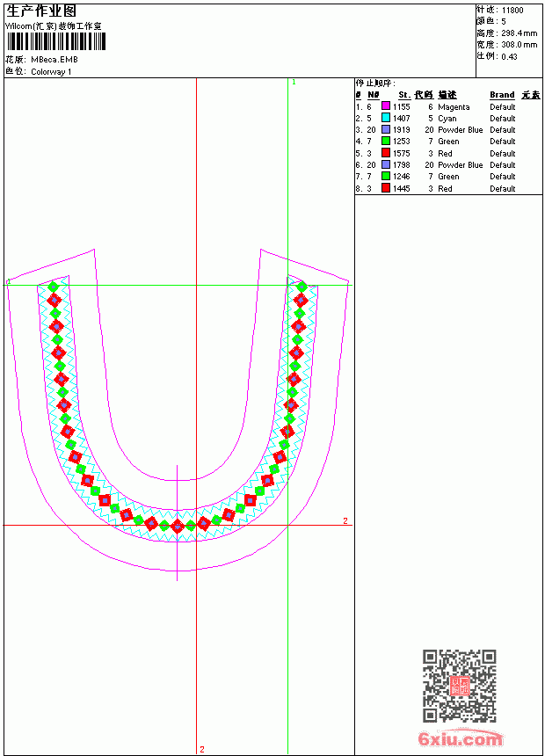Image resolution: width=545 pixels, height=756 pixels.
Task: Select the title text 生产作业图
Action: (41, 11)
